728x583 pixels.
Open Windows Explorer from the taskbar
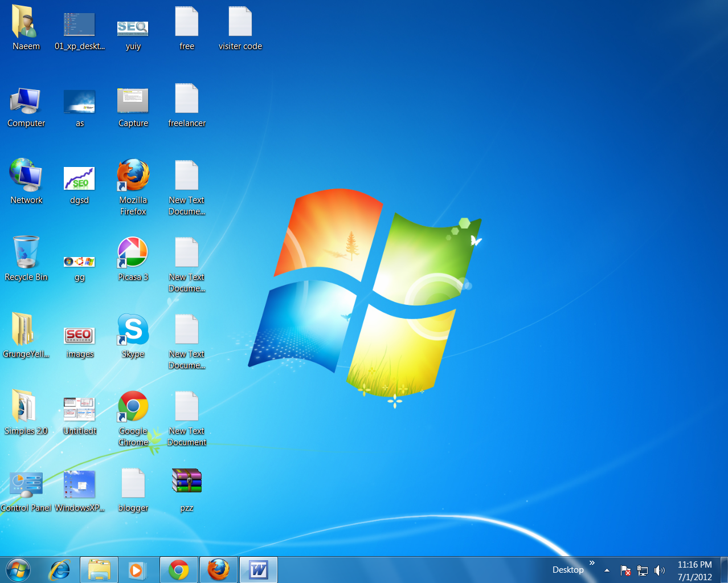click(x=99, y=569)
